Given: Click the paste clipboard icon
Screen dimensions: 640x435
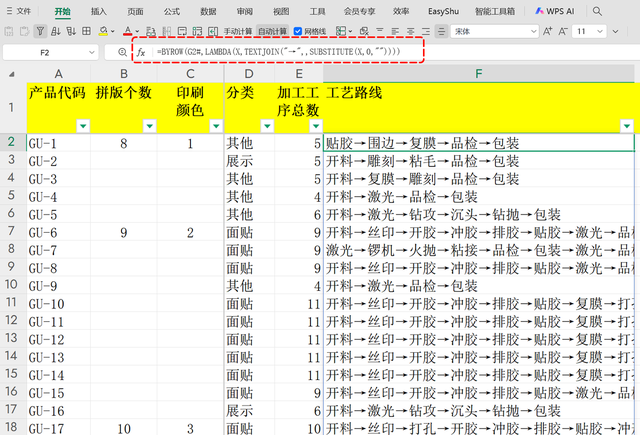Looking at the screenshot, I should click(24, 31).
